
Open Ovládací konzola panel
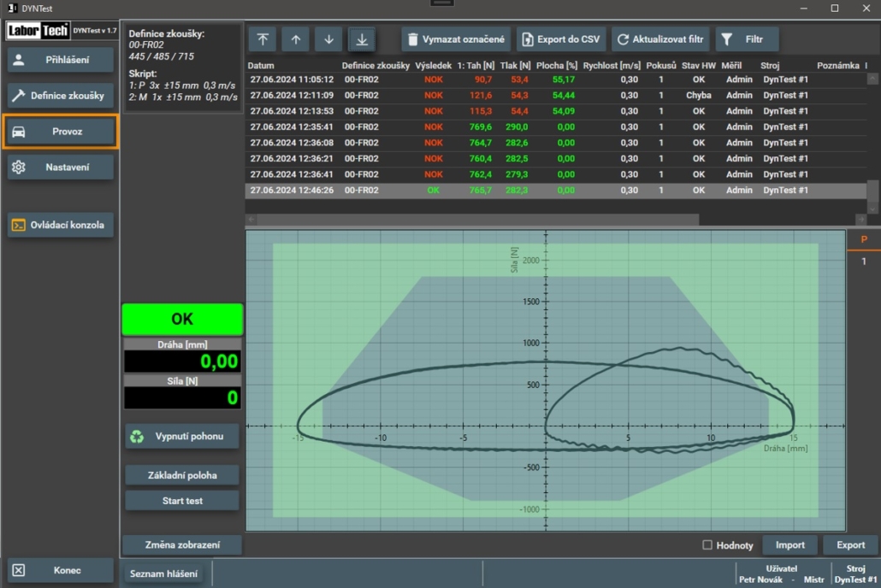click(x=61, y=226)
